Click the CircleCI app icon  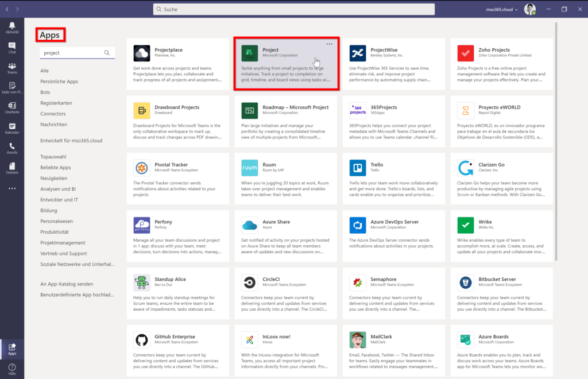point(249,283)
